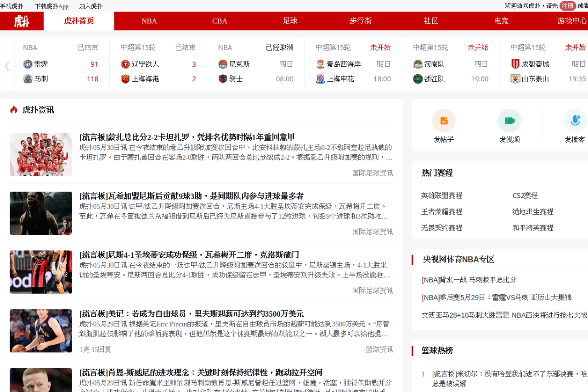Click the 肖恩-斯威尼 article thumbnail

pyautogui.click(x=41, y=380)
